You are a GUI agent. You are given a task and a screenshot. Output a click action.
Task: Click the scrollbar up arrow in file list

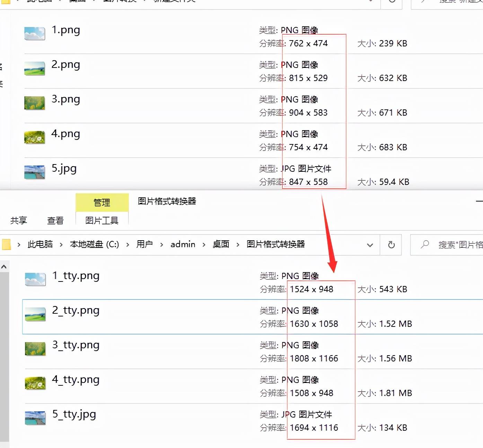pos(4,267)
